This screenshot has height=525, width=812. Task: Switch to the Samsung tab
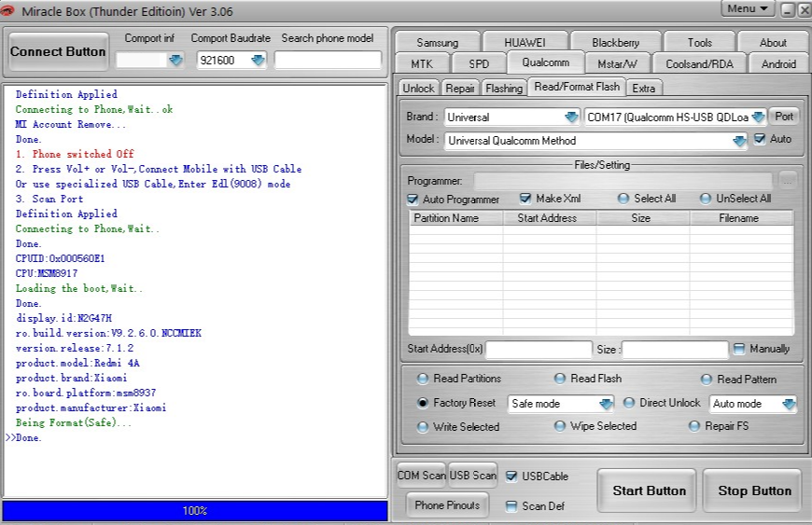tap(438, 42)
